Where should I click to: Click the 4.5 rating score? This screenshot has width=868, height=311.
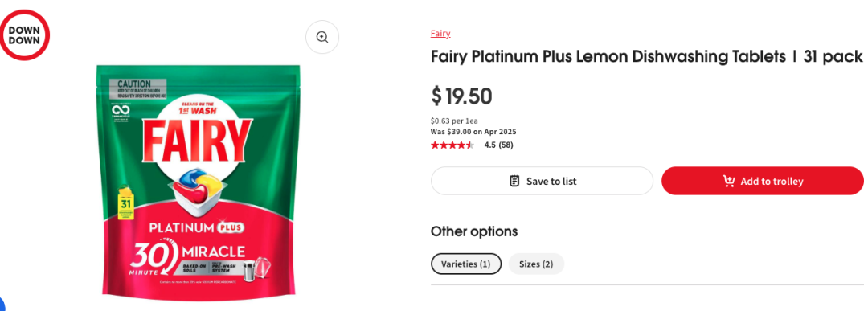pos(490,145)
